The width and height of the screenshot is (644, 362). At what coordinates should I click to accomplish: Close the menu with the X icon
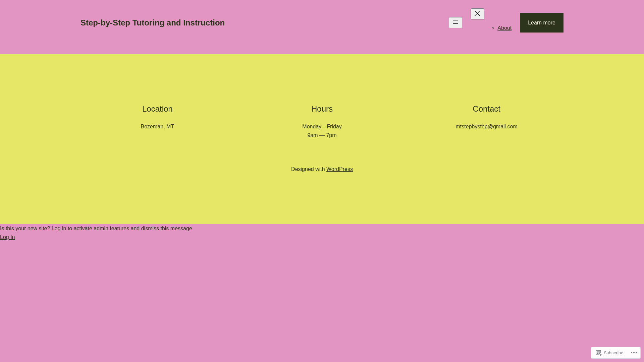tap(477, 14)
